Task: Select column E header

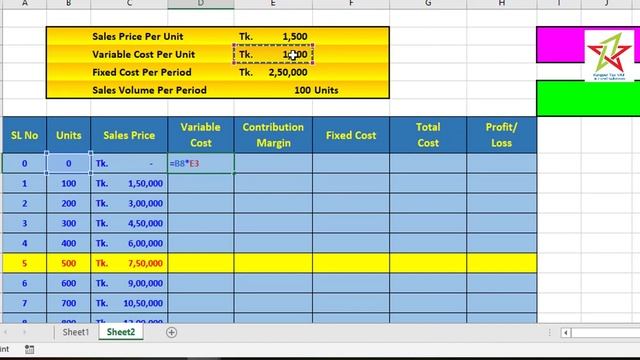Action: 273,4
